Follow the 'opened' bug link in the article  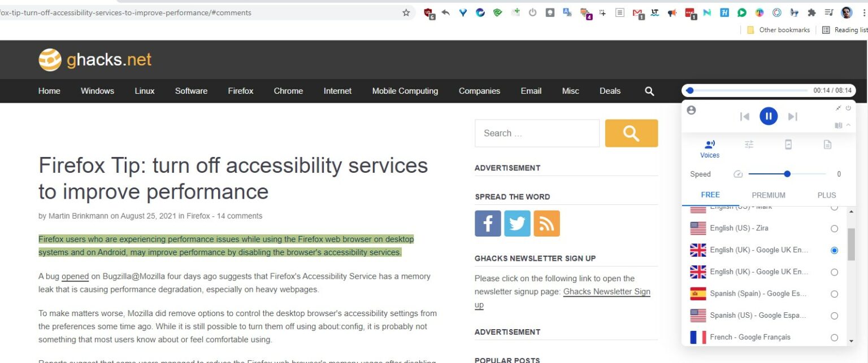[75, 276]
